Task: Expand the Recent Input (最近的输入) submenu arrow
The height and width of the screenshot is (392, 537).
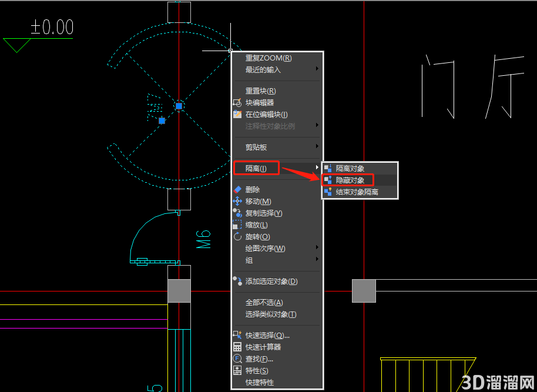Action: point(317,69)
